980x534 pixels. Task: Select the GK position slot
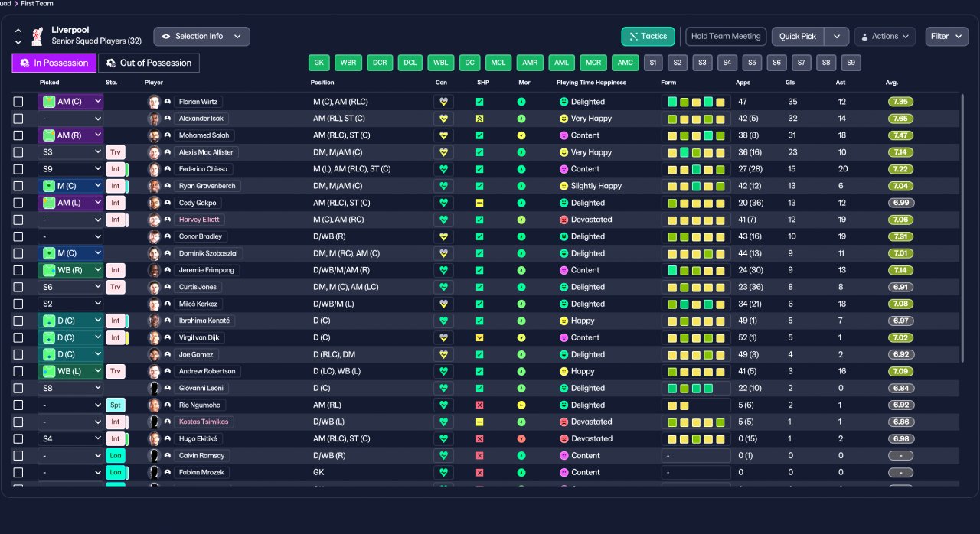319,63
